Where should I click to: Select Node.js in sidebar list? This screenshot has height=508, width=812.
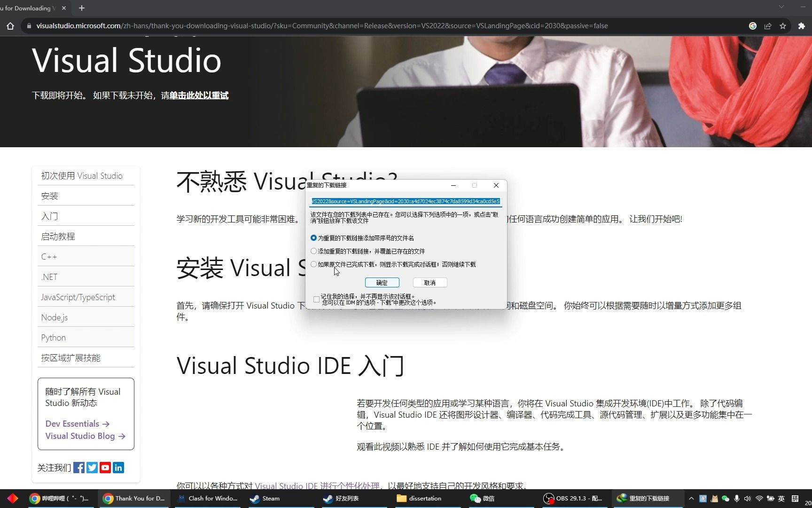[86, 317]
